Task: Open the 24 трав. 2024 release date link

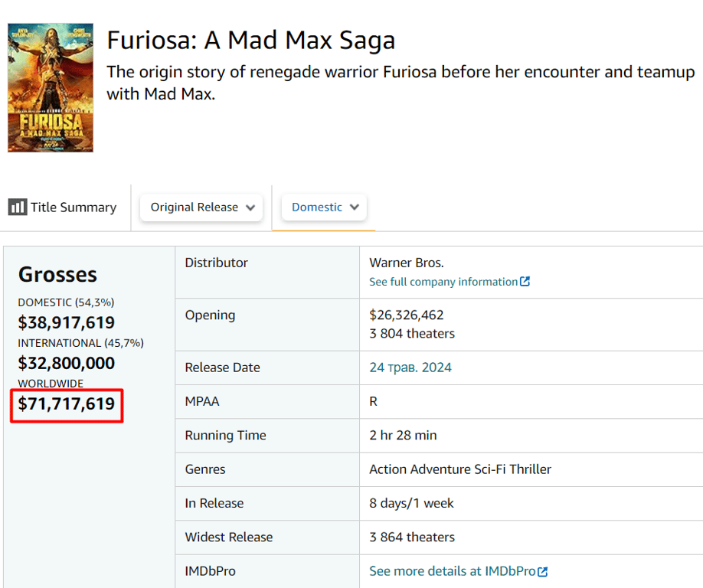Action: (x=410, y=367)
